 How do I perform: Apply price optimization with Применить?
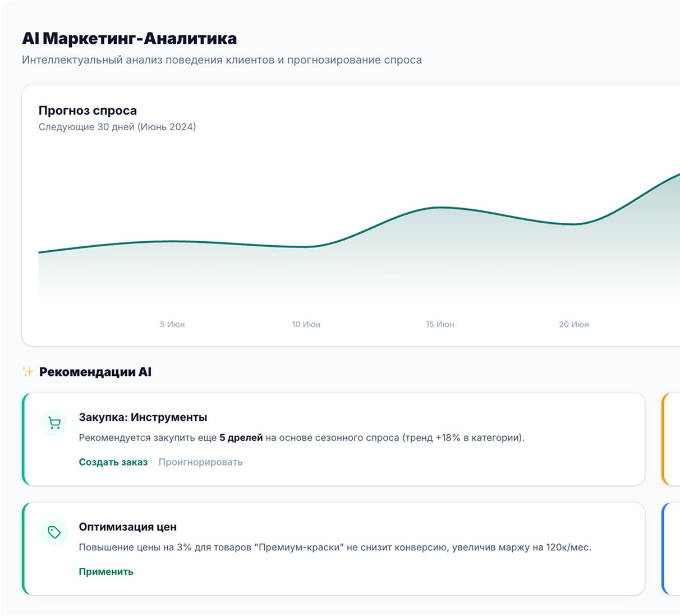(x=106, y=572)
